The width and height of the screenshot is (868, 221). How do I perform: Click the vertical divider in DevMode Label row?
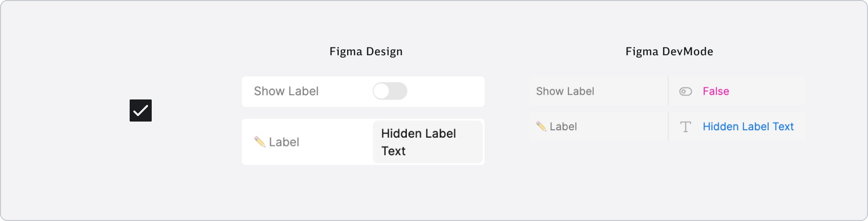pyautogui.click(x=668, y=127)
